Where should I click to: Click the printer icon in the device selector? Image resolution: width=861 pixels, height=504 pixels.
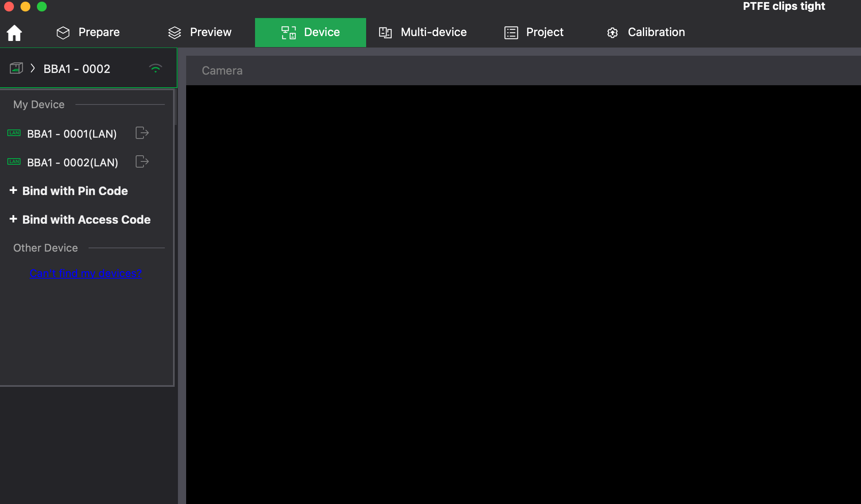pyautogui.click(x=16, y=68)
